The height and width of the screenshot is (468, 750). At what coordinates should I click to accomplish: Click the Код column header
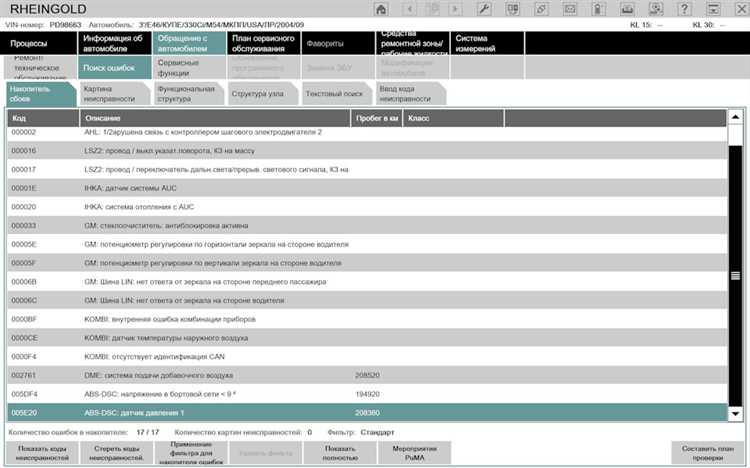(x=43, y=118)
